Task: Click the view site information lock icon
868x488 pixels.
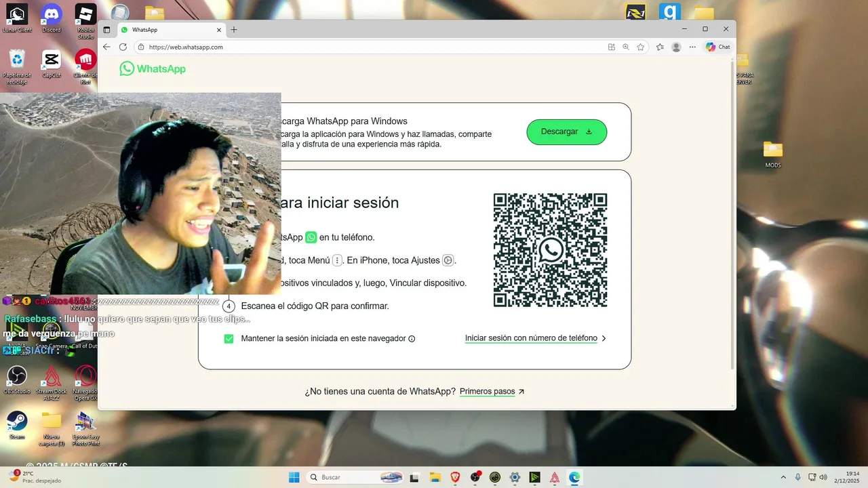Action: [141, 47]
